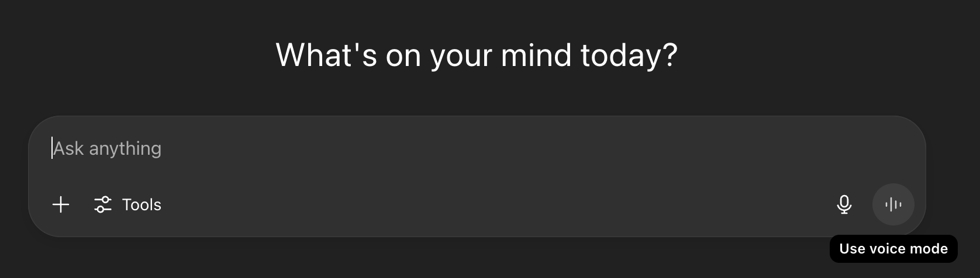
Task: Expand the Tools options list
Action: [128, 204]
